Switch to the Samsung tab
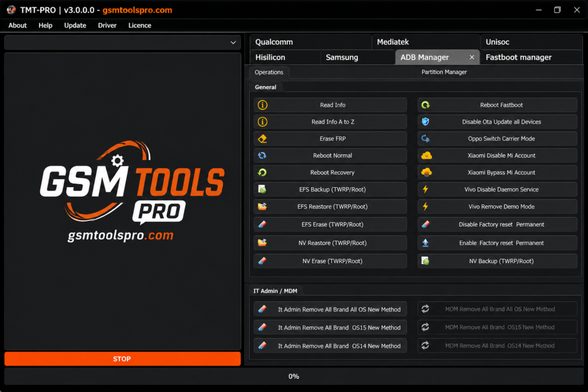The image size is (588, 392). point(358,57)
